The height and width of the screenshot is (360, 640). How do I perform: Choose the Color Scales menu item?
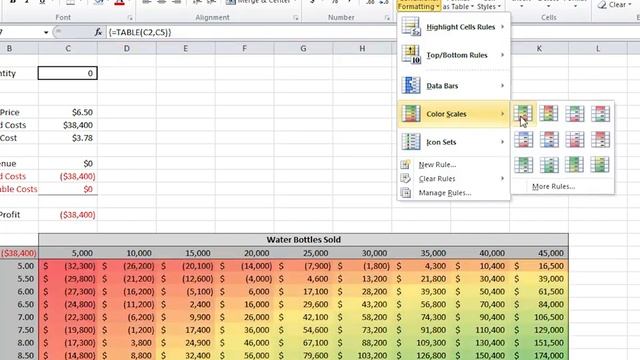(x=453, y=114)
